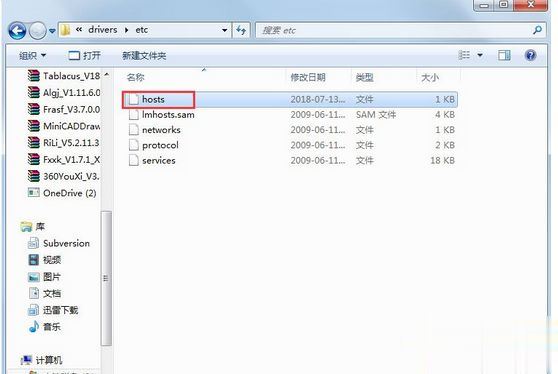
Task: Open the address bar history dropdown
Action: [x=225, y=30]
